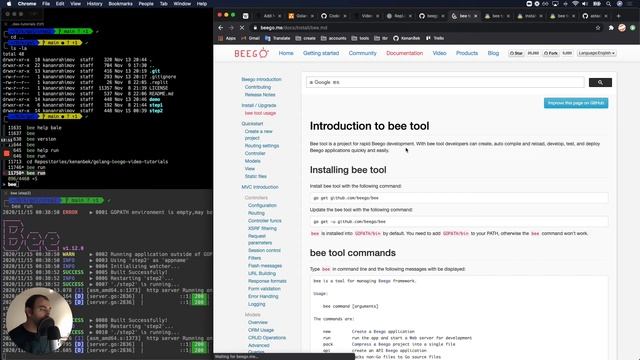This screenshot has width=640, height=360.
Task: Open the Documentation nav link
Action: 404,53
